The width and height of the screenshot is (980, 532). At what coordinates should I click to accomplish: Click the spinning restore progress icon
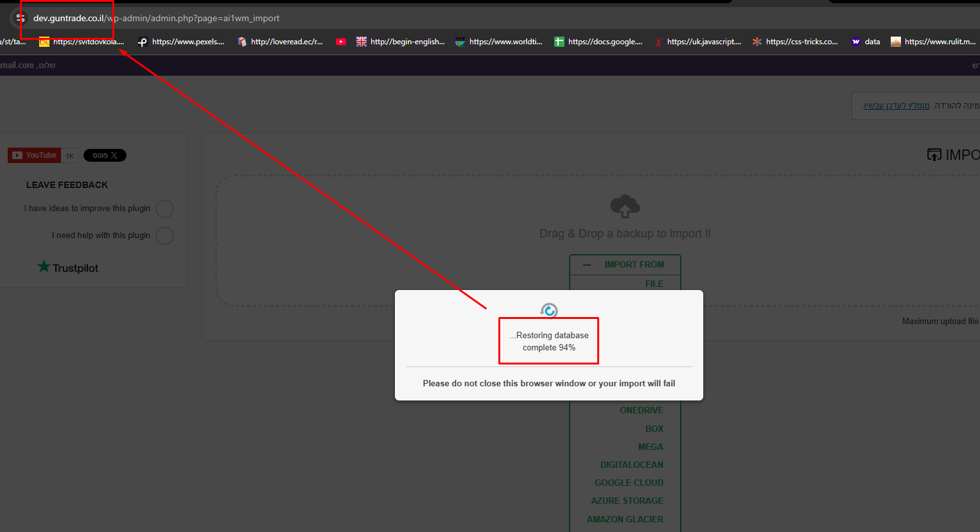[x=549, y=311]
